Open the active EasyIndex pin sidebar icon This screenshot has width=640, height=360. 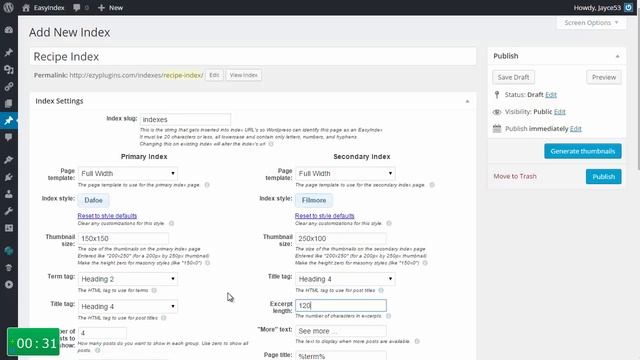9,120
